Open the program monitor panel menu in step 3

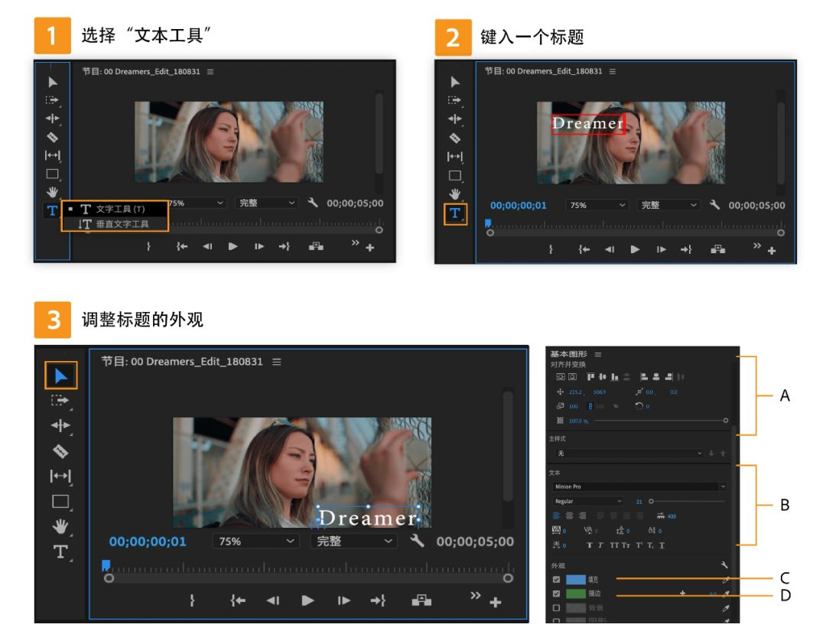(x=277, y=362)
